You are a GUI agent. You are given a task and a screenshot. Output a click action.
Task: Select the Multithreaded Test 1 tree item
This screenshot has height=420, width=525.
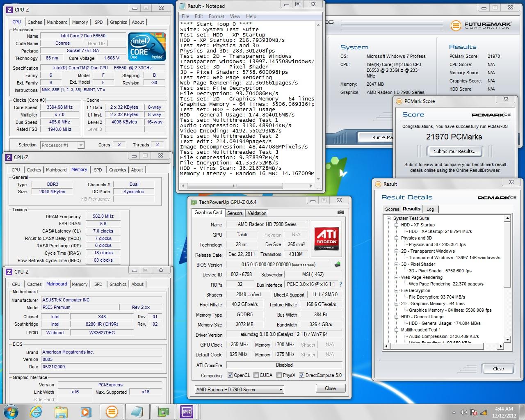tap(421, 330)
